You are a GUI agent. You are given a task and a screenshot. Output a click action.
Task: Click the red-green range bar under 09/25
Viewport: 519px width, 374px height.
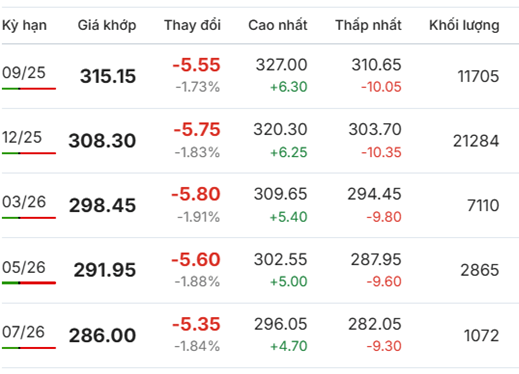[x=29, y=89]
